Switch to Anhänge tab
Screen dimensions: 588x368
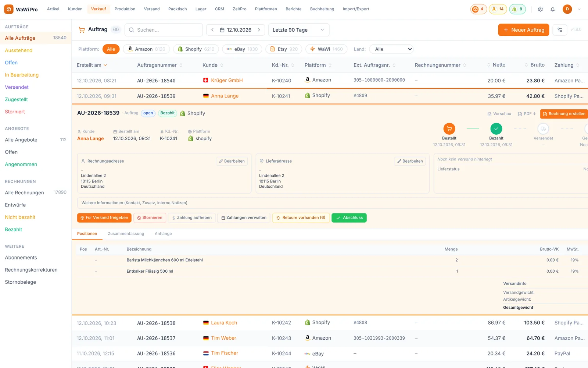[163, 234]
